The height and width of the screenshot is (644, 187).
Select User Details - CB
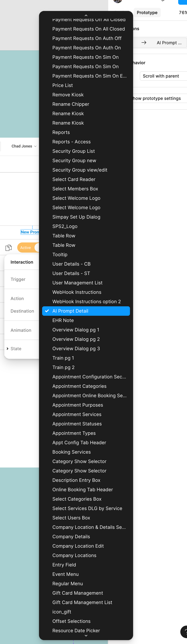[x=86, y=264]
